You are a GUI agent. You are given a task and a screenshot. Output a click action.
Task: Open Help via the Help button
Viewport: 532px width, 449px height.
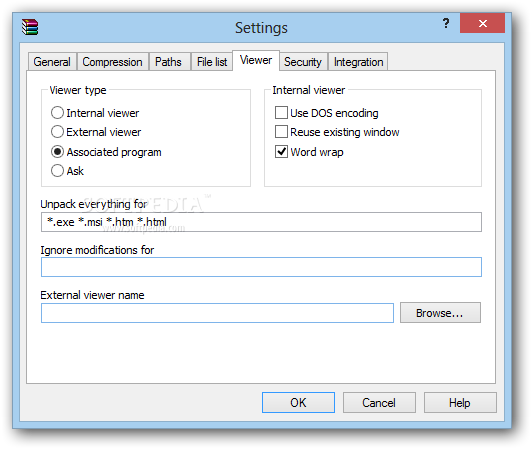point(460,403)
